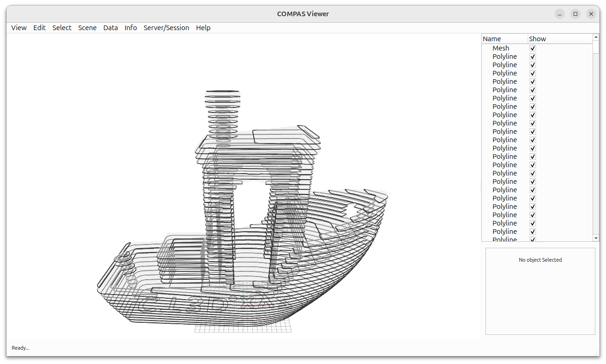Open the Help menu
Screen dimensions: 606x364
pos(203,28)
